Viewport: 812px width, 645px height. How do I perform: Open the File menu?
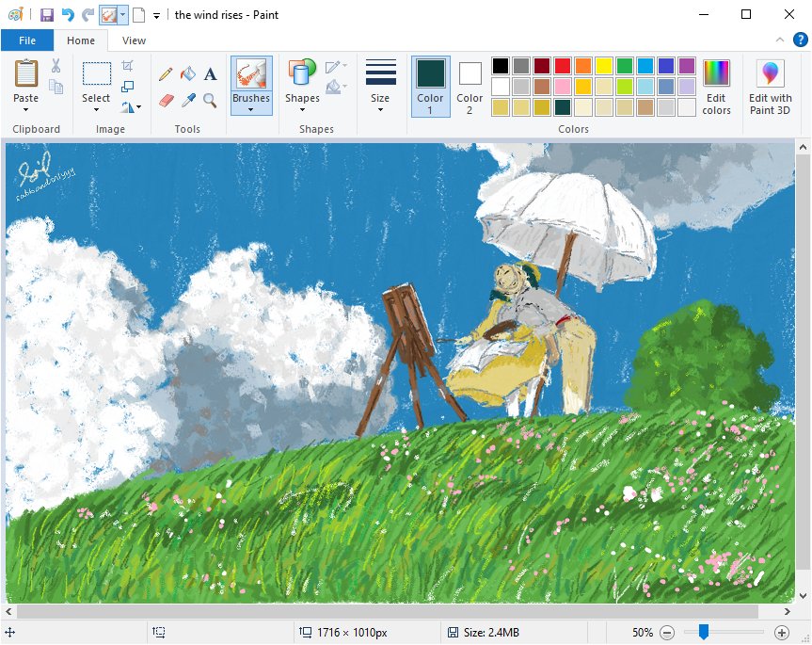27,40
